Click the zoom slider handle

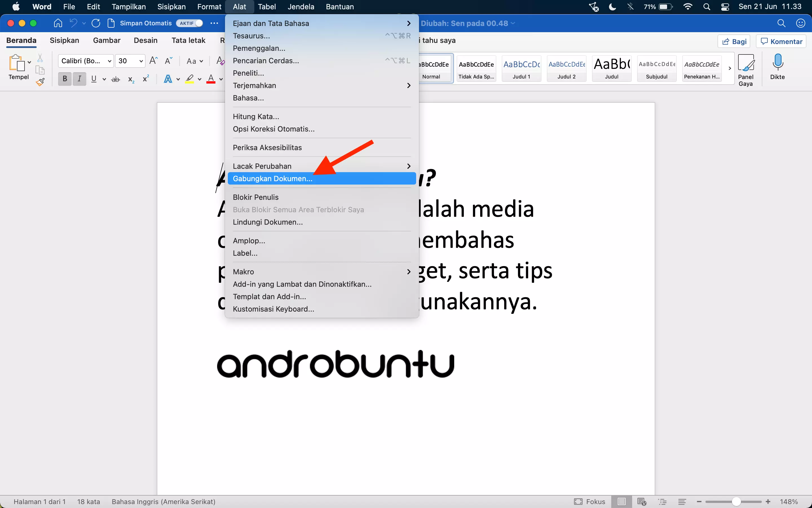(736, 502)
